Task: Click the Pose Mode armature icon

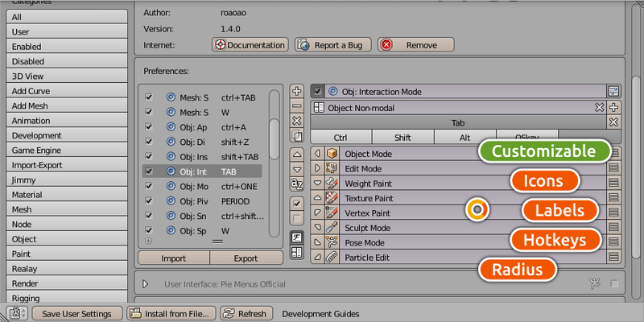Action: click(x=330, y=242)
